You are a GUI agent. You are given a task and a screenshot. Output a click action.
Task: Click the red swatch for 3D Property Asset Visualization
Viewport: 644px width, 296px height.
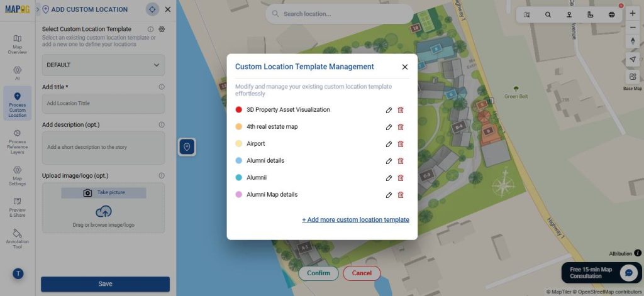click(x=238, y=110)
